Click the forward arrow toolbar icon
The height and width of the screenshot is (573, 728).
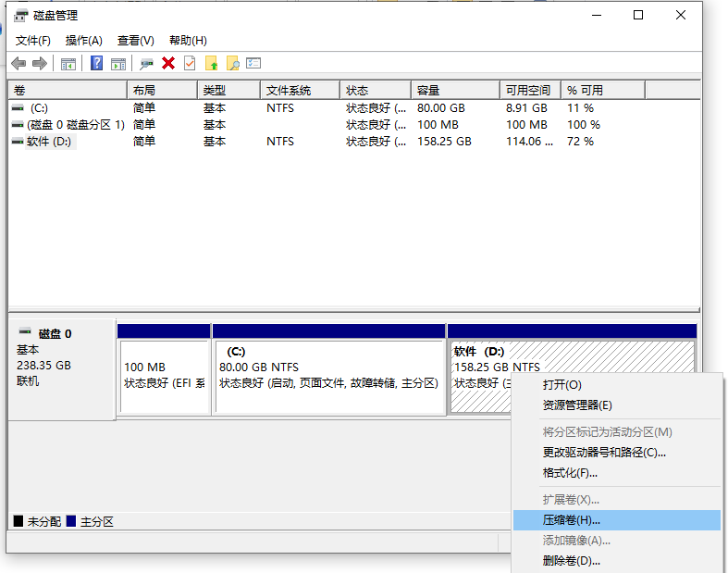(39, 63)
